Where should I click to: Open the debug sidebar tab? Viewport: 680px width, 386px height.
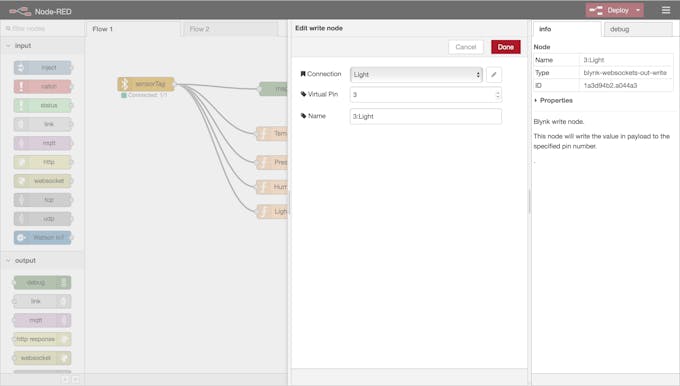638,29
